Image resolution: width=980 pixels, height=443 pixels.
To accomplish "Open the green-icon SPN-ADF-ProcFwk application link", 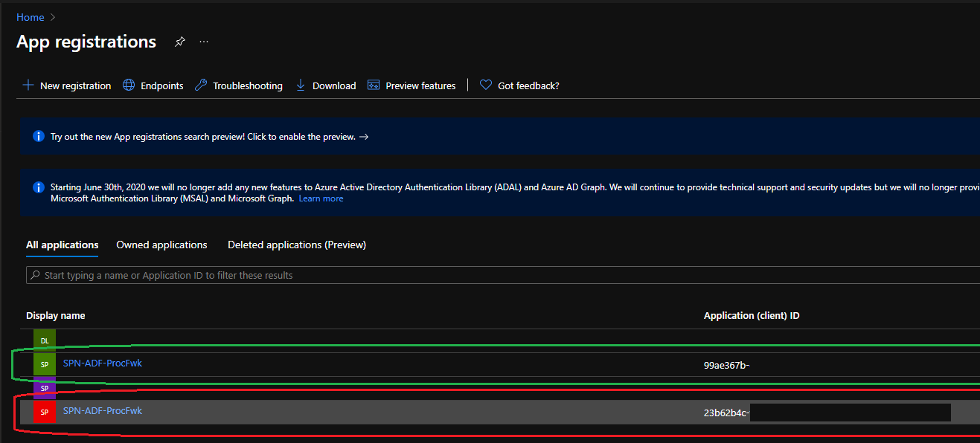I will pyautogui.click(x=103, y=363).
